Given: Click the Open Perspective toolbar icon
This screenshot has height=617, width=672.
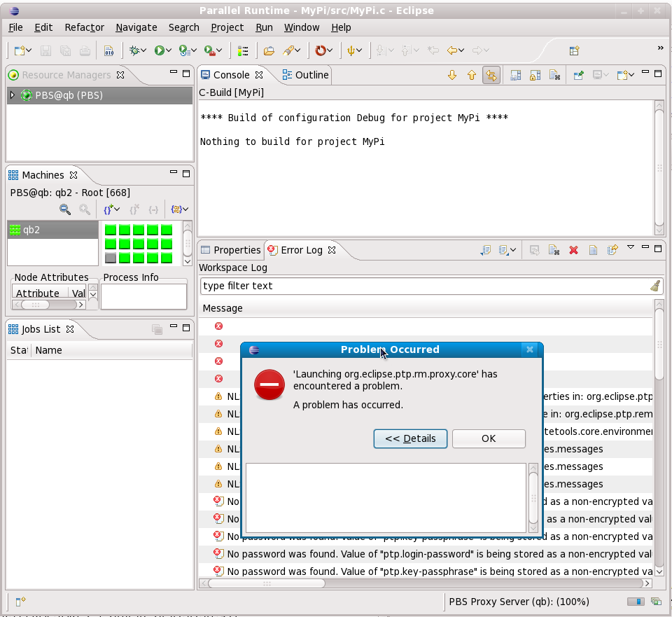Looking at the screenshot, I should [x=574, y=50].
